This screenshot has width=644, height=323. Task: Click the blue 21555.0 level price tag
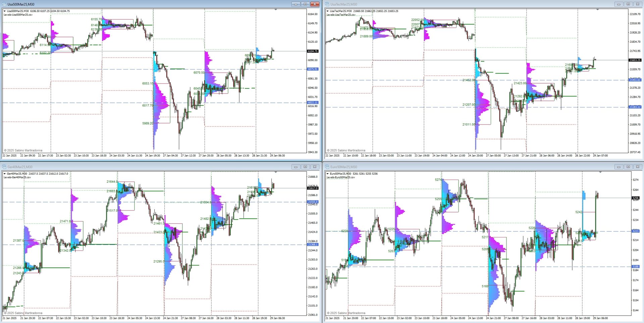click(313, 202)
